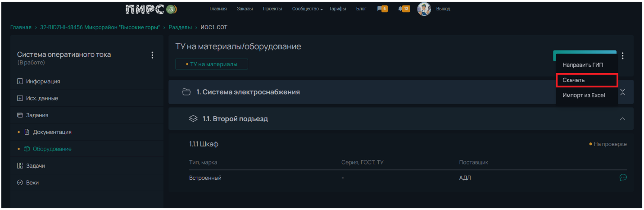Open the notifications bell with badge 12

(404, 9)
